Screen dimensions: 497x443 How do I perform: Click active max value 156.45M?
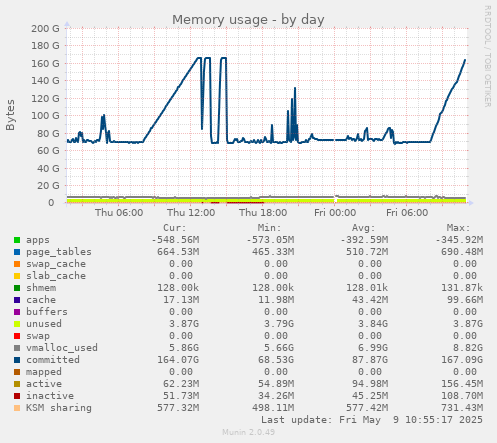pos(462,384)
